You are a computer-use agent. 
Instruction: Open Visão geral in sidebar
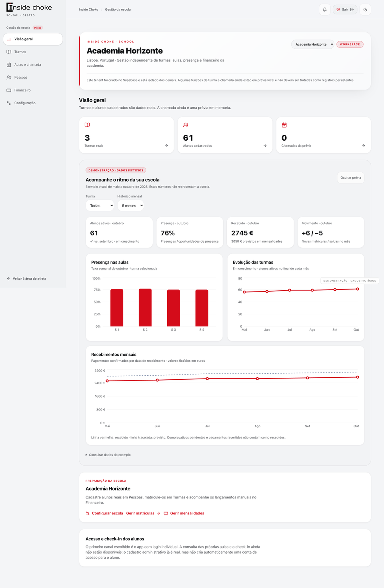click(x=33, y=39)
